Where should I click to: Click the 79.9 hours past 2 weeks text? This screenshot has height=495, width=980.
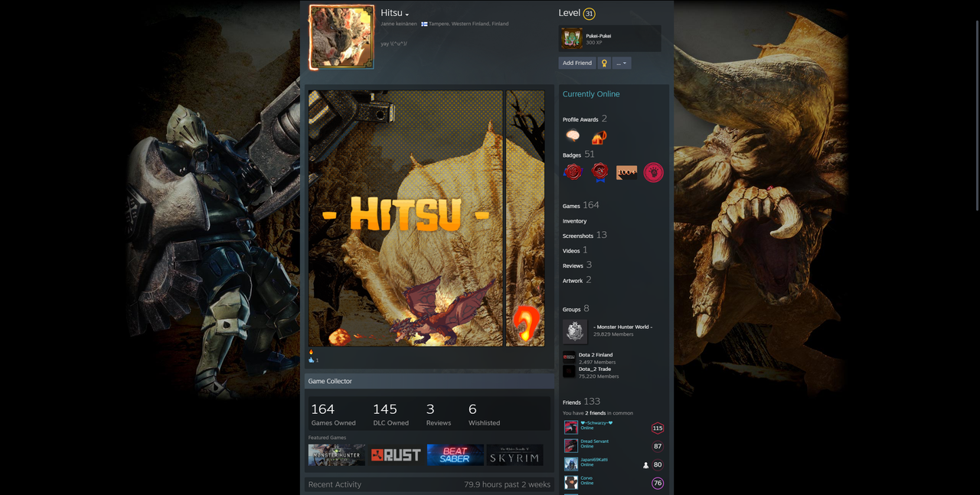click(x=507, y=484)
